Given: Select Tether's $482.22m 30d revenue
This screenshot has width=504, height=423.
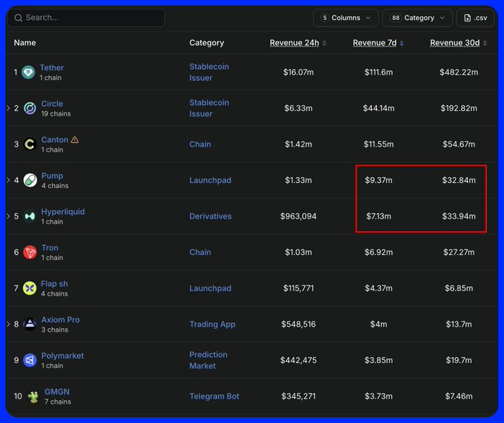Looking at the screenshot, I should click(459, 72).
